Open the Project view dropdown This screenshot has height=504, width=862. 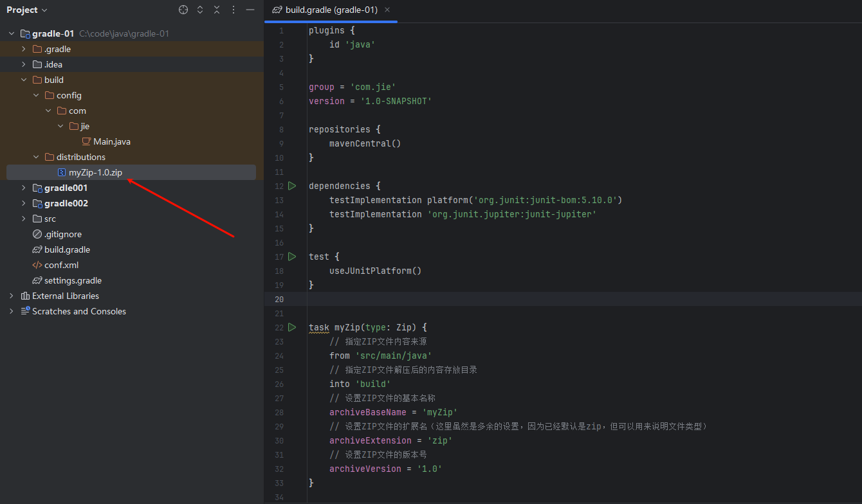coord(27,10)
